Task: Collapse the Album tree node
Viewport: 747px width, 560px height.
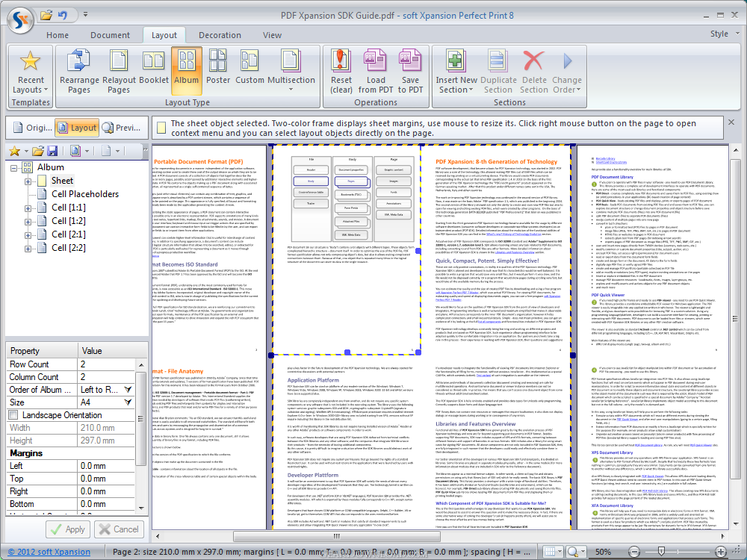Action: 13,167
